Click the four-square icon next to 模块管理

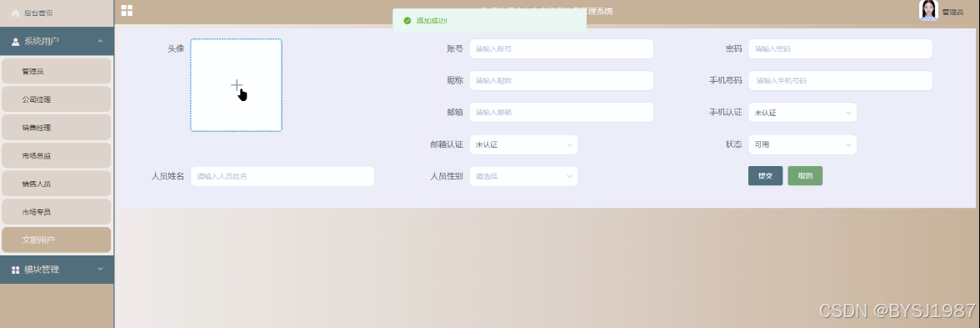(x=16, y=270)
